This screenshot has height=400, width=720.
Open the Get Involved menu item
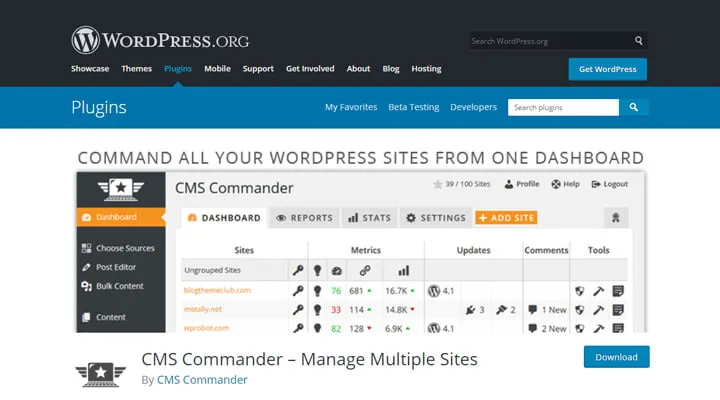pyautogui.click(x=310, y=68)
